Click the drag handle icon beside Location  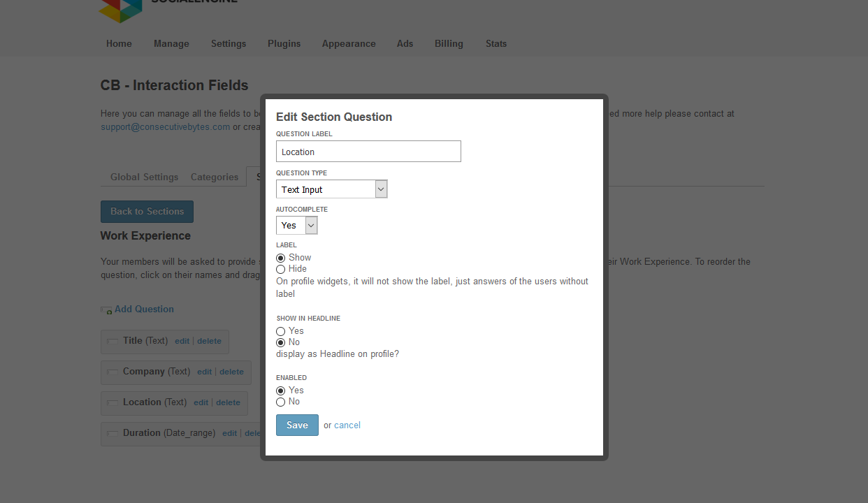[112, 403]
